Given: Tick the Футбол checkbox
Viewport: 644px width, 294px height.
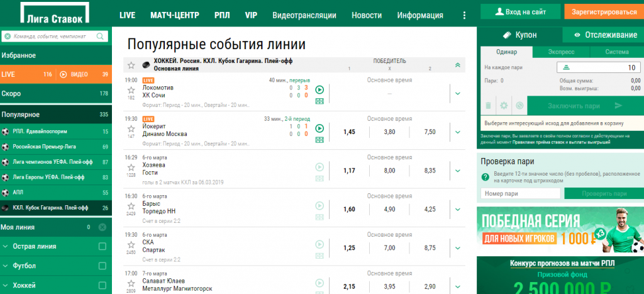Looking at the screenshot, I should pos(103,266).
